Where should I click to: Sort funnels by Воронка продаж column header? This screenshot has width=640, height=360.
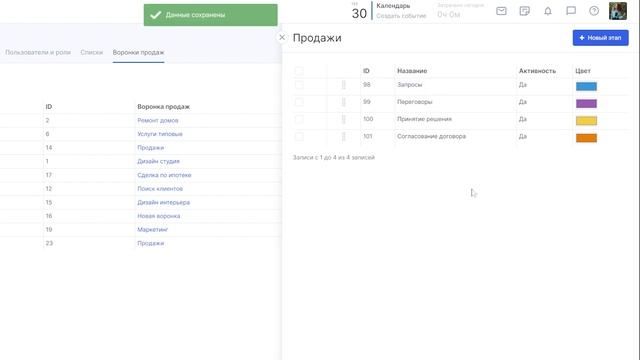(163, 107)
